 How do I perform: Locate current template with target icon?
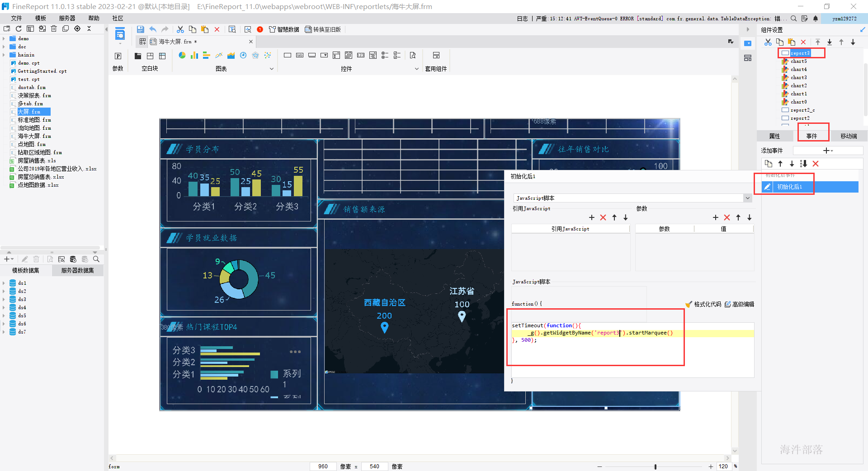click(77, 28)
